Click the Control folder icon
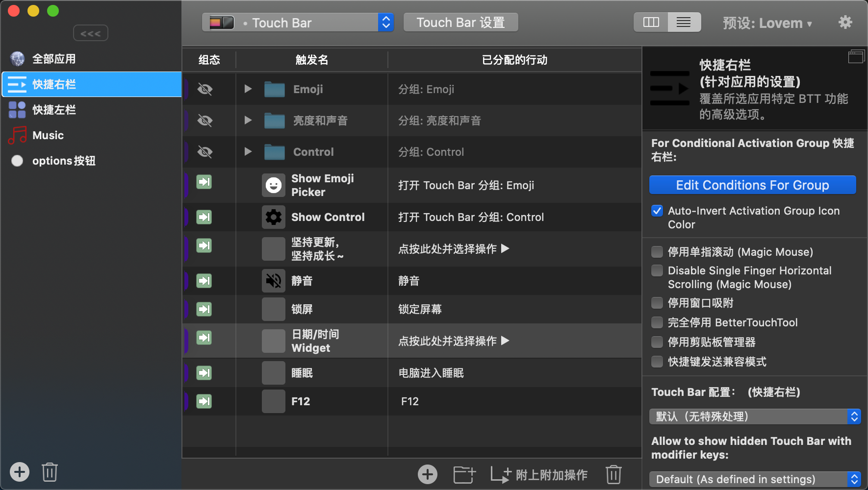Image resolution: width=868 pixels, height=490 pixels. coord(274,152)
